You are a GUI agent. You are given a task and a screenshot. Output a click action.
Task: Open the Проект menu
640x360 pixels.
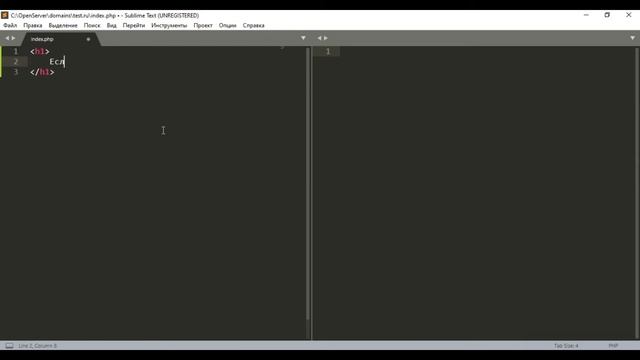click(203, 25)
